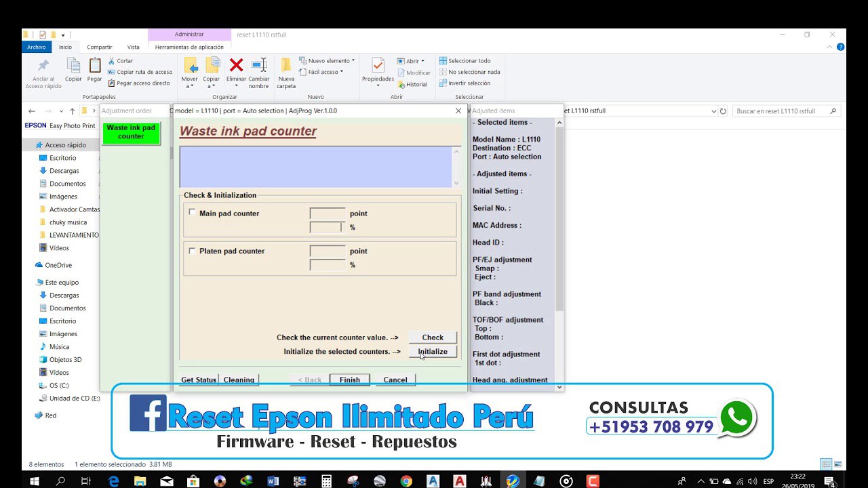Image resolution: width=868 pixels, height=488 pixels.
Task: Click Historial in Abrir group
Action: click(412, 85)
